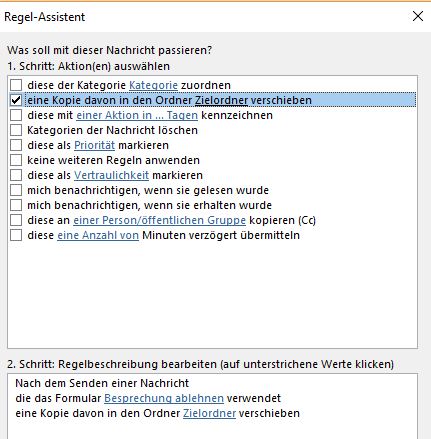The width and height of the screenshot is (431, 439).
Task: Check the 'kopieren (Cc)' action checkbox
Action: (16, 220)
